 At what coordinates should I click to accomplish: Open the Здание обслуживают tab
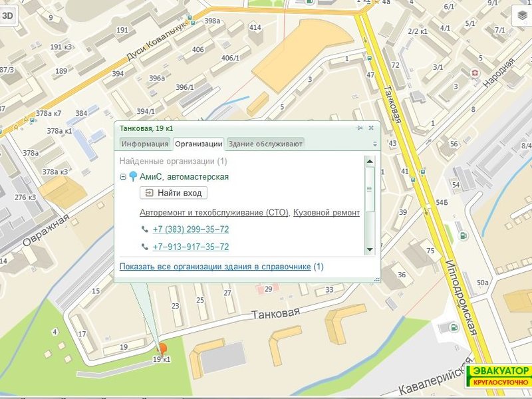coord(265,144)
